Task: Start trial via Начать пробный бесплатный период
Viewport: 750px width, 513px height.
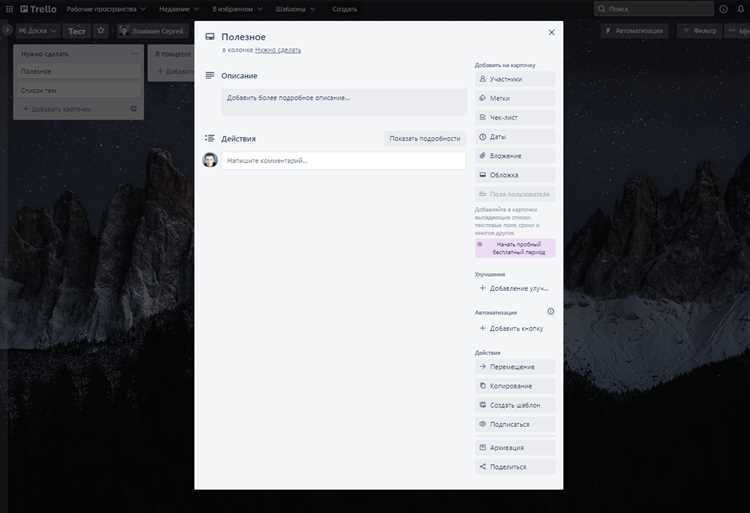Action: point(515,248)
